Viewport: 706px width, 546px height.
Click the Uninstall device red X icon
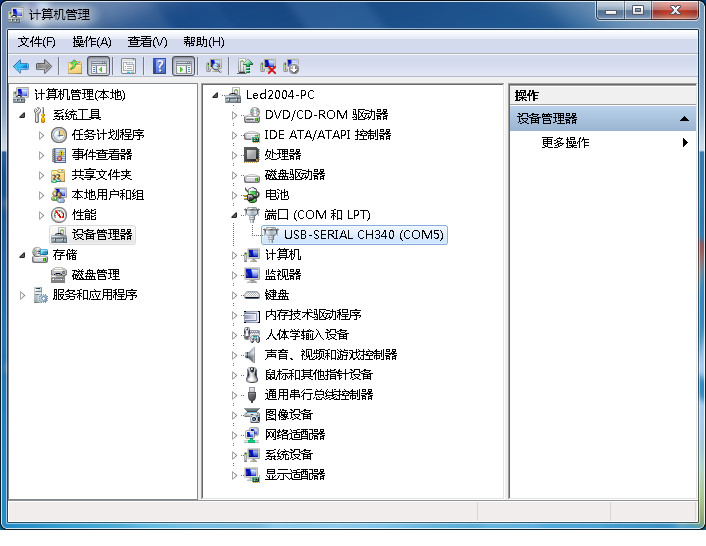click(268, 66)
